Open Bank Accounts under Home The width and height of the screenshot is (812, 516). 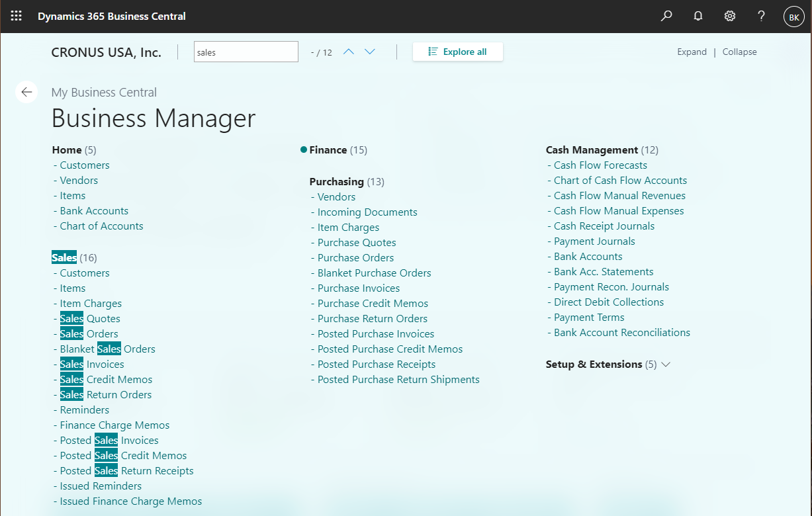(x=94, y=211)
